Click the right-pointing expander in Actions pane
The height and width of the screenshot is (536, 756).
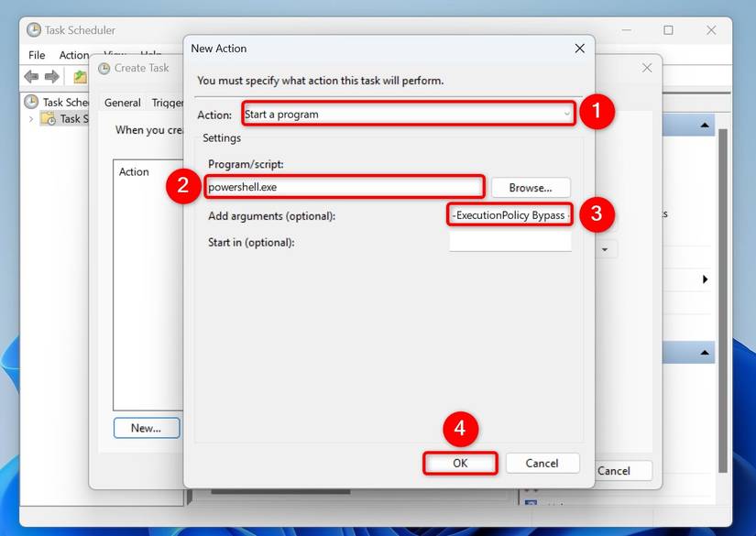point(705,279)
